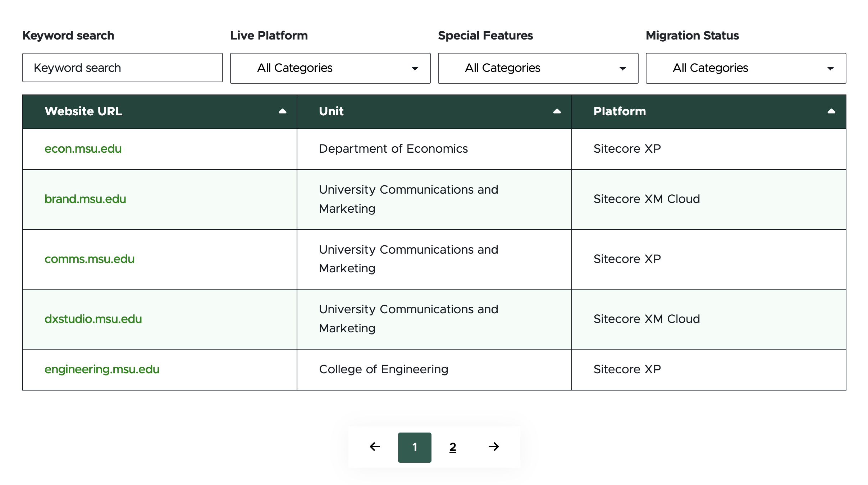Sort by Platform column arrow
Image resolution: width=868 pixels, height=485 pixels.
(x=831, y=111)
